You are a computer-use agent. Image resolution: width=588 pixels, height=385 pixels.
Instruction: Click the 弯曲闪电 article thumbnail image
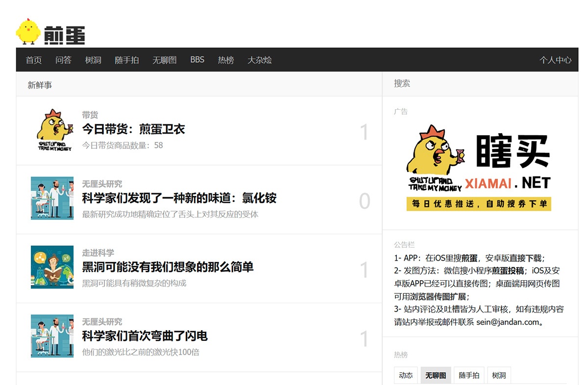pyautogui.click(x=52, y=336)
